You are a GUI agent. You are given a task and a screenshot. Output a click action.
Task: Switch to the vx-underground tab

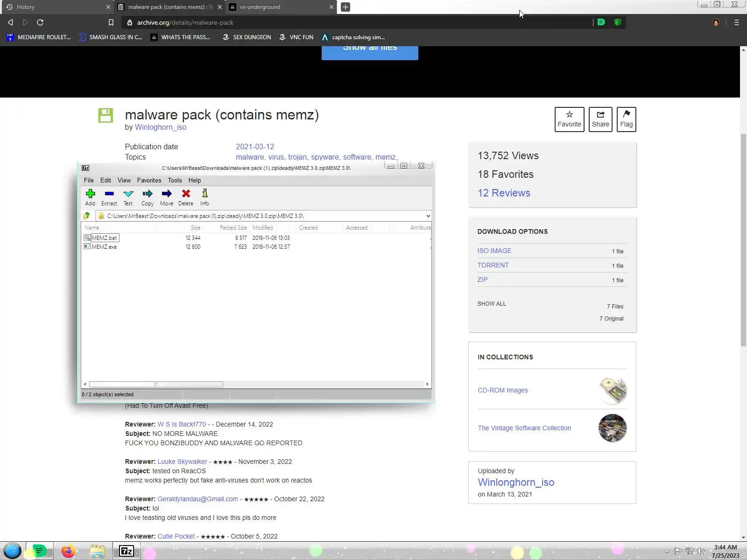(x=280, y=7)
